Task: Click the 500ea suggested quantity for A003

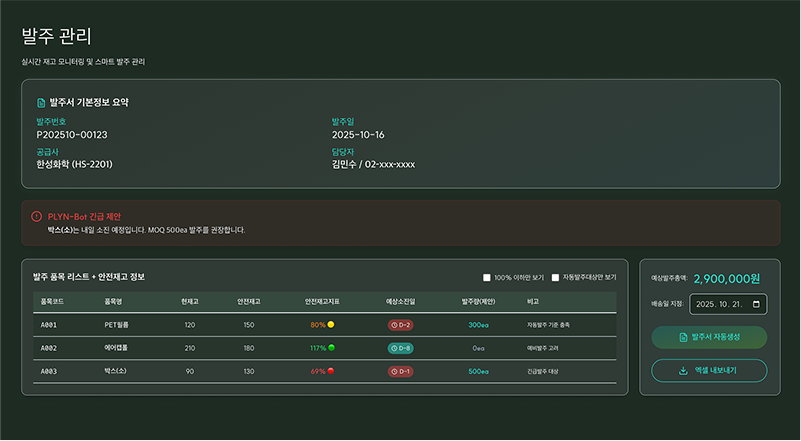Action: pyautogui.click(x=478, y=371)
